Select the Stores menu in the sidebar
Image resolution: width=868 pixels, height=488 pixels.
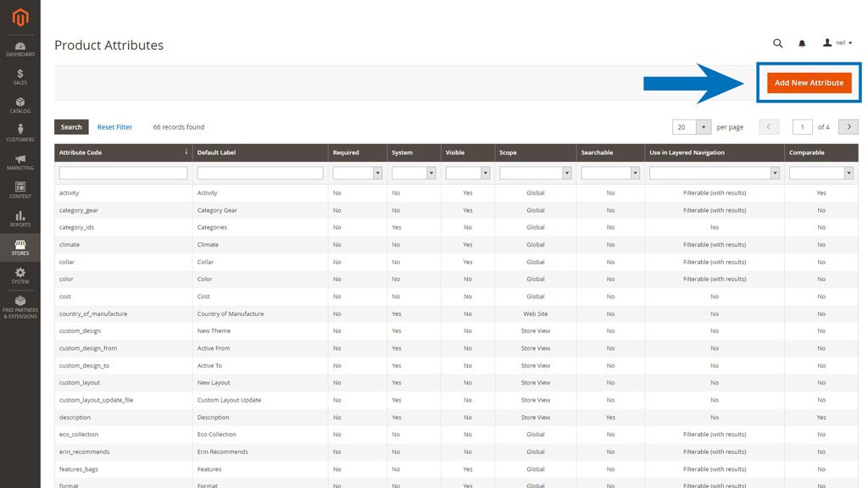point(19,247)
